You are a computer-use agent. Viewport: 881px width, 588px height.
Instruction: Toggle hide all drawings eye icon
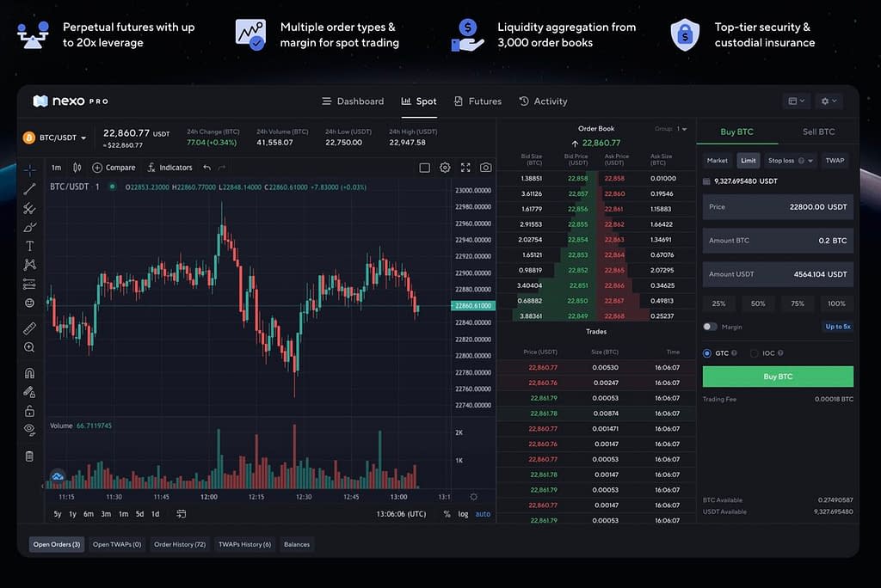click(30, 430)
